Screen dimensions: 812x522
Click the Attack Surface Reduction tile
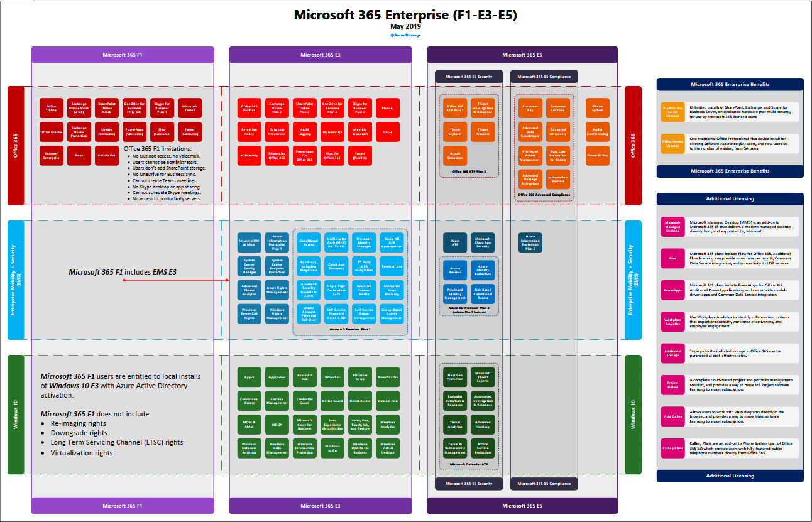pyautogui.click(x=483, y=449)
